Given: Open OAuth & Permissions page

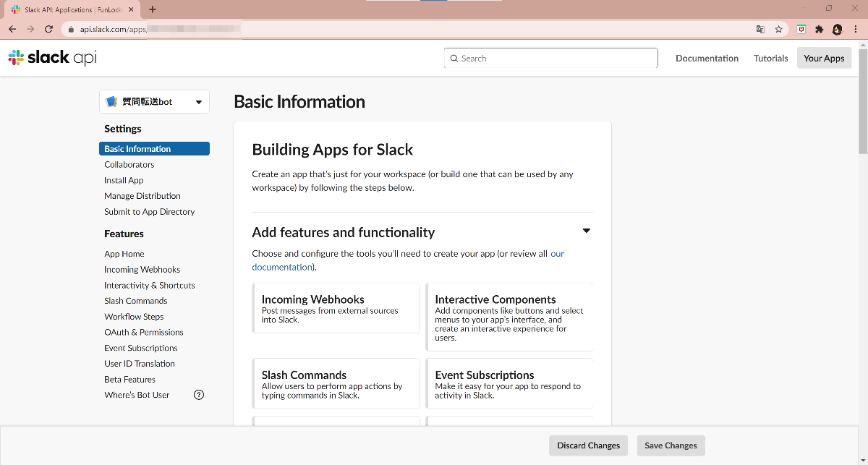Looking at the screenshot, I should [x=144, y=333].
